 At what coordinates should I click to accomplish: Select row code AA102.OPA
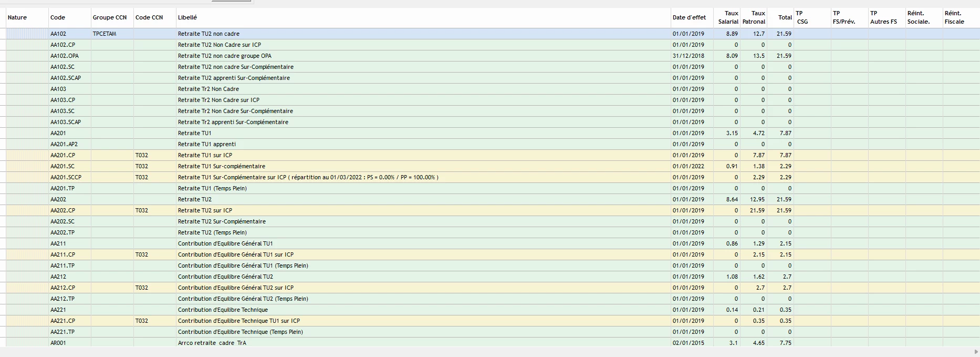point(65,56)
